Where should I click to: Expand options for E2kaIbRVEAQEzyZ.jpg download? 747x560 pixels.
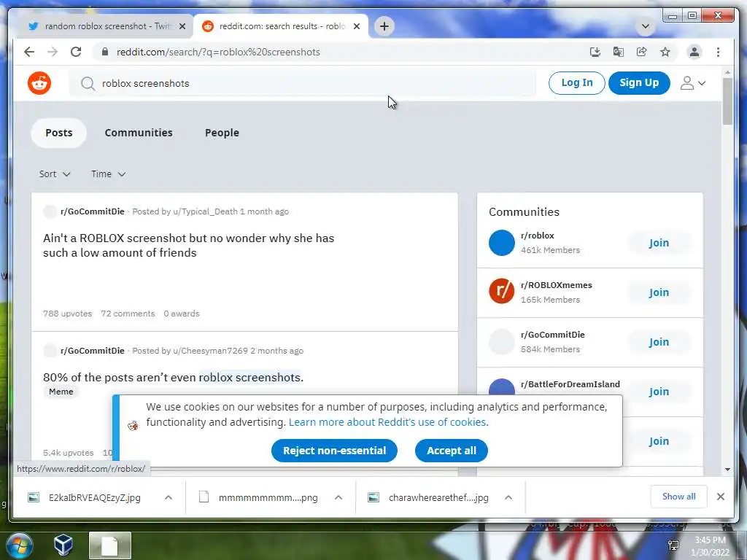click(x=169, y=497)
